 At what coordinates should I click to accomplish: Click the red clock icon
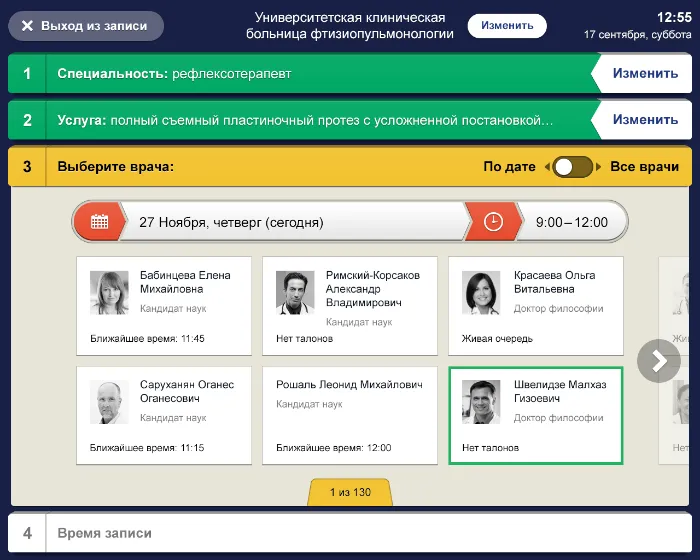[493, 222]
